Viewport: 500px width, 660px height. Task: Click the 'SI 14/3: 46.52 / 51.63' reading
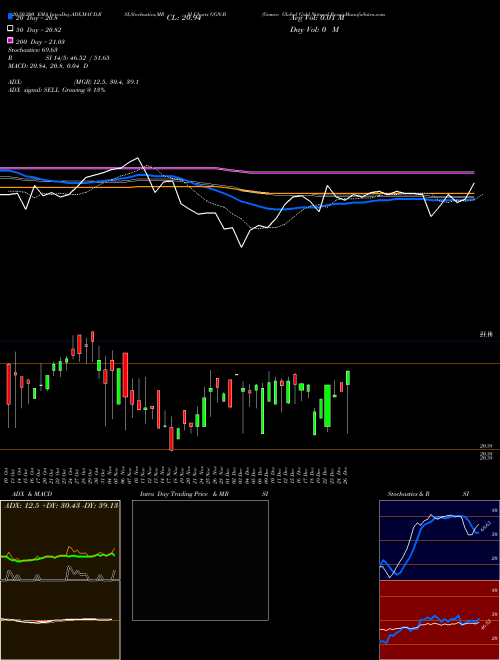pos(77,58)
